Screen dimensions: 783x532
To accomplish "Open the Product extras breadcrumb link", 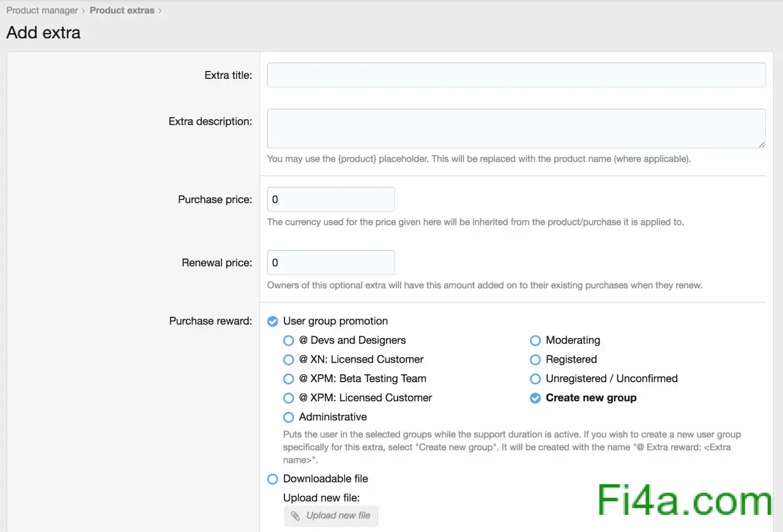I will [122, 10].
